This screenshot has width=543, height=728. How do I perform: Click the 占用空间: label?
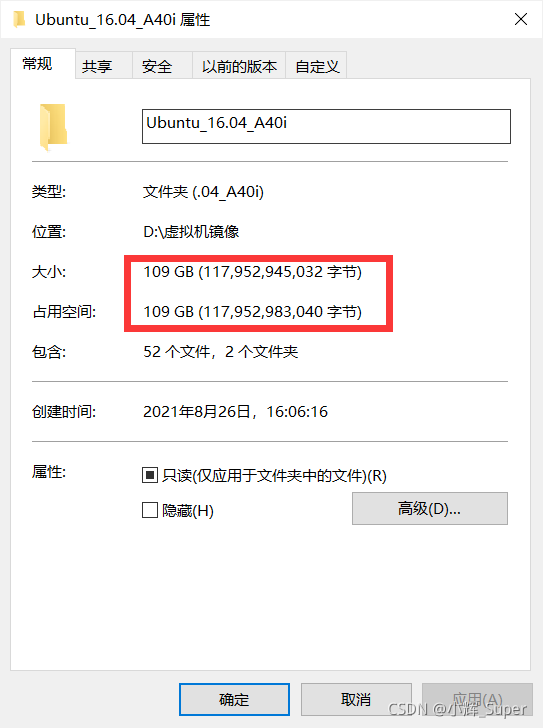coord(64,312)
